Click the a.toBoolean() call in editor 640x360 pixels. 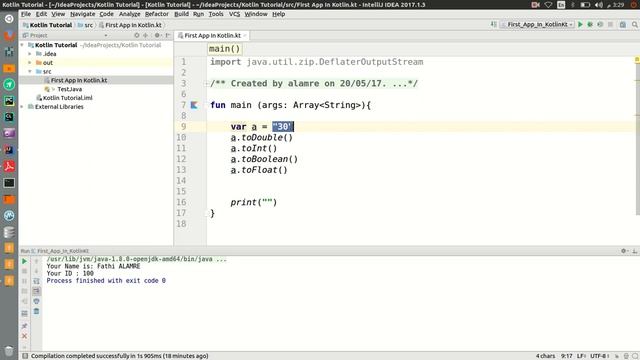(x=264, y=159)
